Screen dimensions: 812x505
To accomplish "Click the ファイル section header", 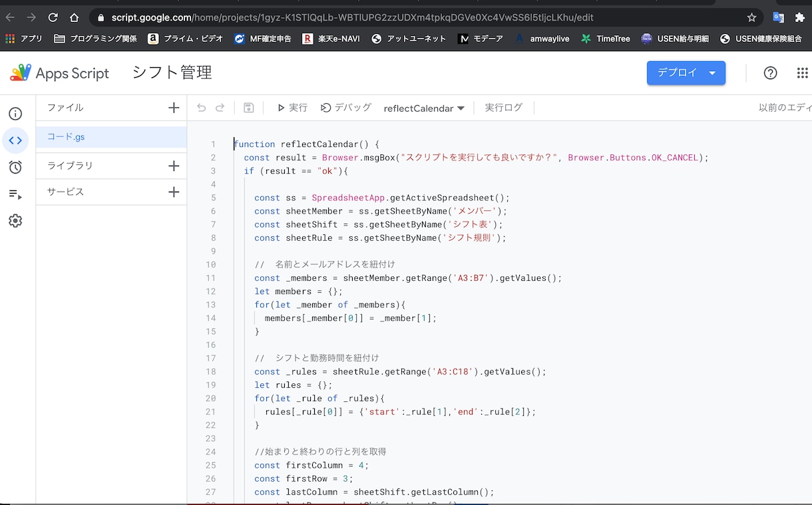I will tap(65, 108).
